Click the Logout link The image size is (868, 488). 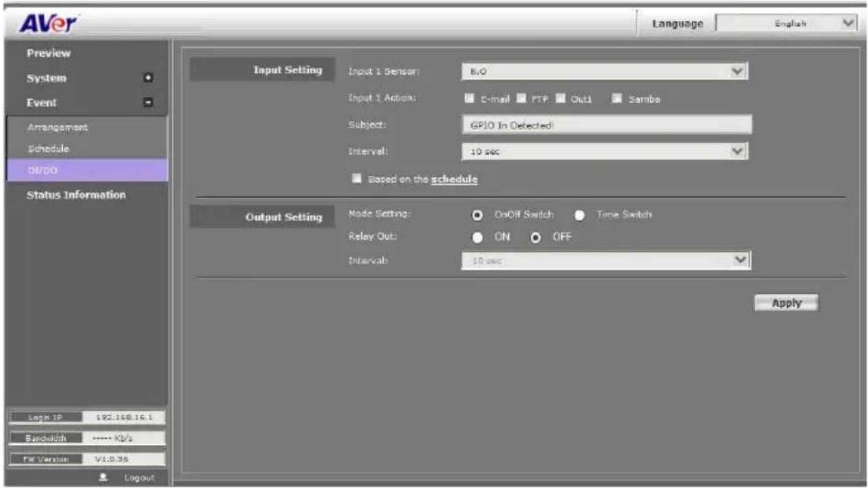(139, 477)
